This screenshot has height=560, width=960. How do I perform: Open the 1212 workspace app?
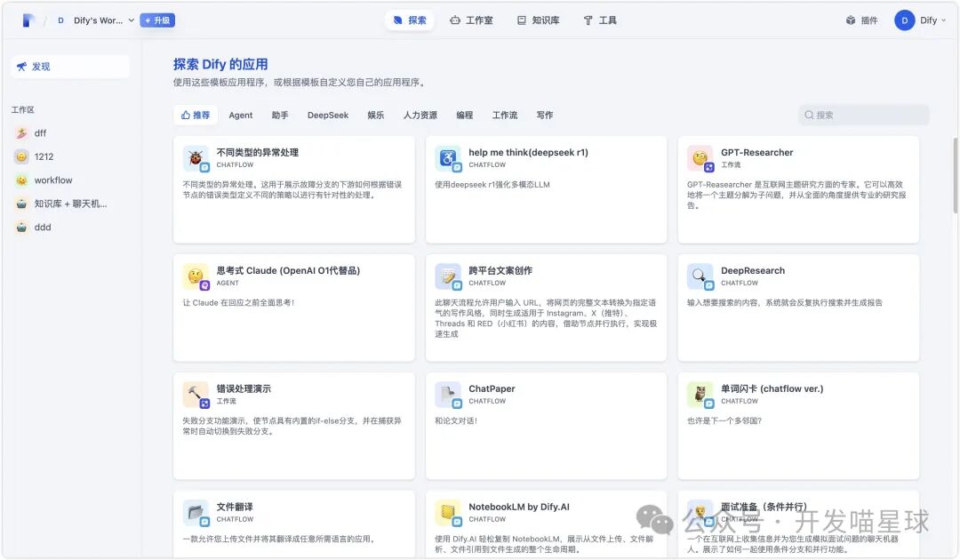(70, 156)
